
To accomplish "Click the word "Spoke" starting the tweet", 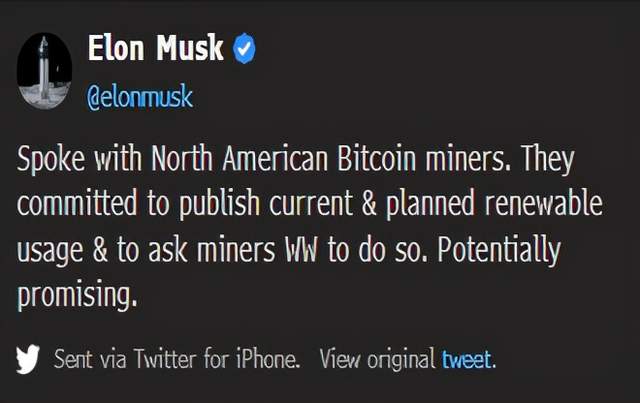I will (x=50, y=160).
